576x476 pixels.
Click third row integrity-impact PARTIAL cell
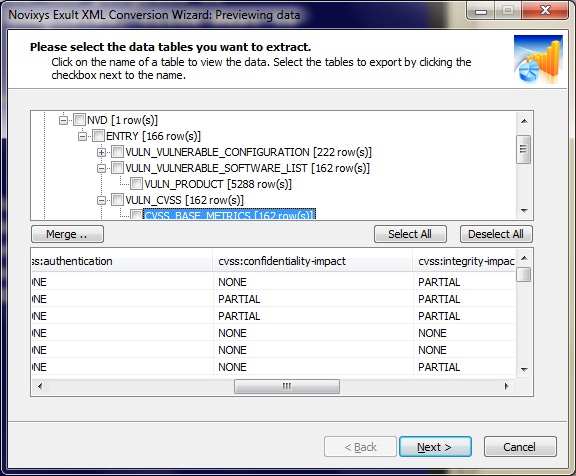[465, 316]
